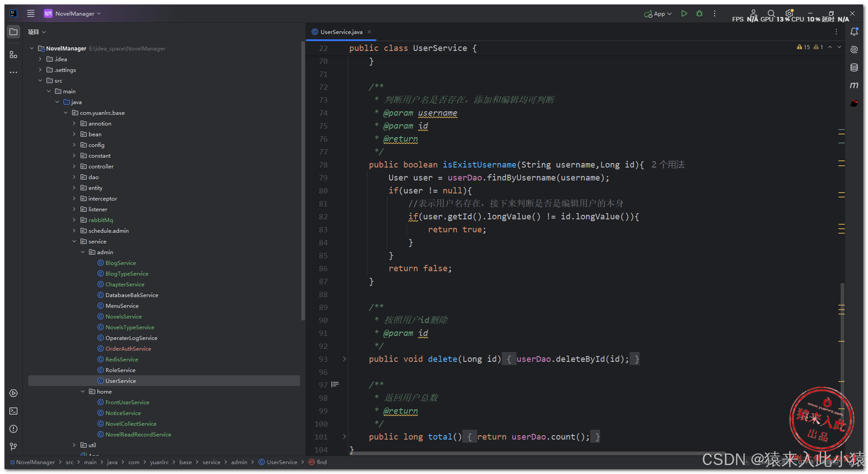Open Search Everywhere magnifier
The height and width of the screenshot is (474, 868).
tap(771, 13)
